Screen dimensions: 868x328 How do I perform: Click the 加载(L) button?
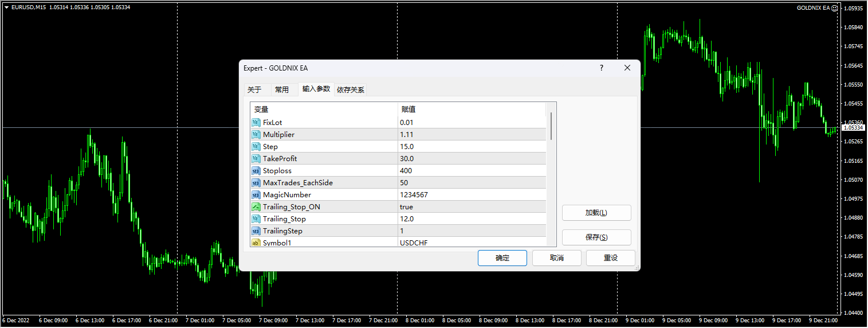[596, 213]
